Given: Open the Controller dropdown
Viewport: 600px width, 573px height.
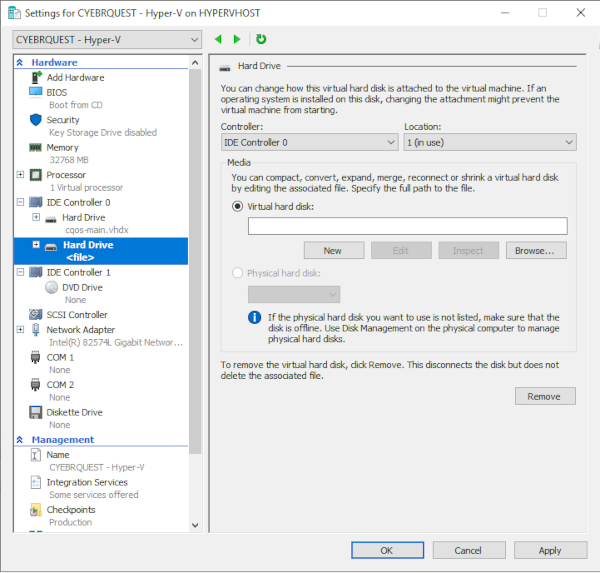Looking at the screenshot, I should 309,143.
